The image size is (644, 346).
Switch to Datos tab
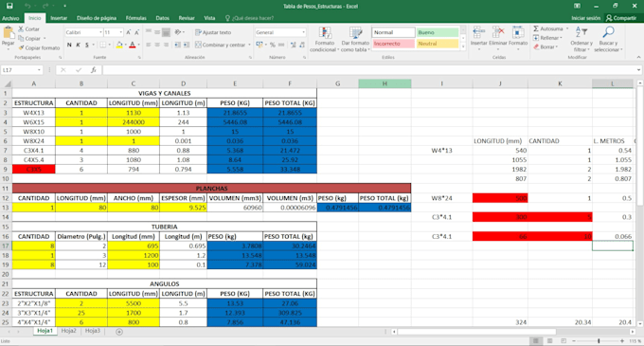click(162, 18)
